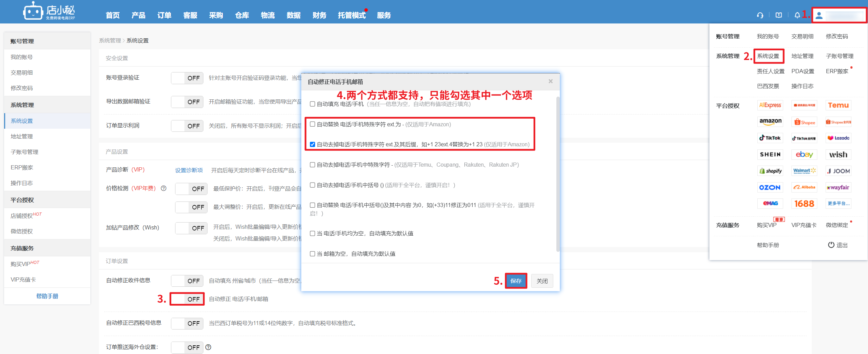868x354 pixels.
Task: Select the TikTok platform logo
Action: tap(770, 138)
